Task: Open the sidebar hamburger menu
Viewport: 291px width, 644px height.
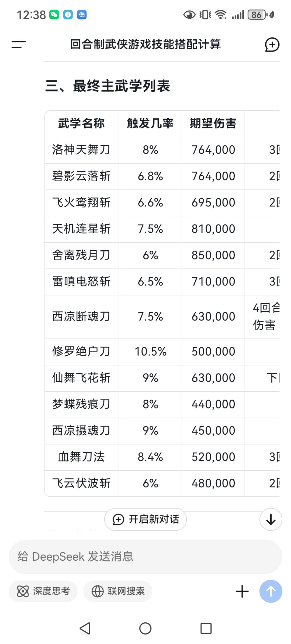Action: tap(19, 45)
